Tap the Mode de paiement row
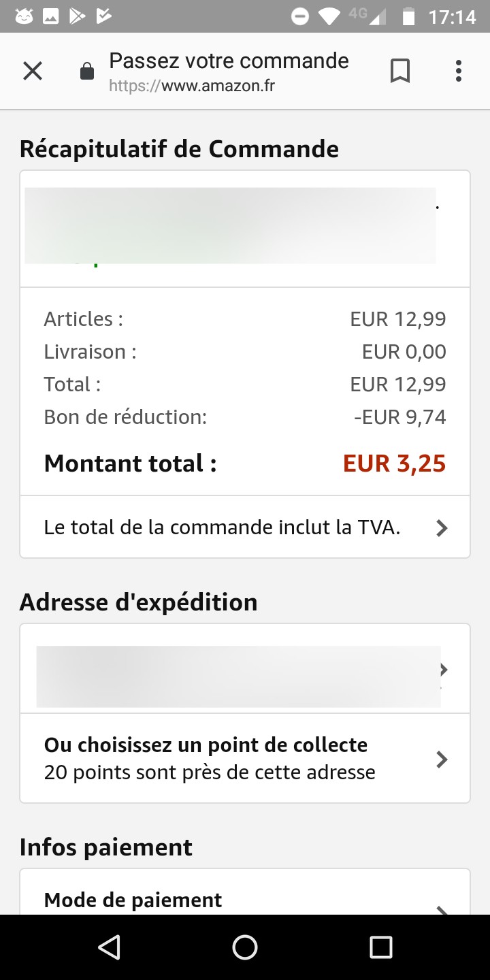This screenshot has height=980, width=490. pos(133,900)
